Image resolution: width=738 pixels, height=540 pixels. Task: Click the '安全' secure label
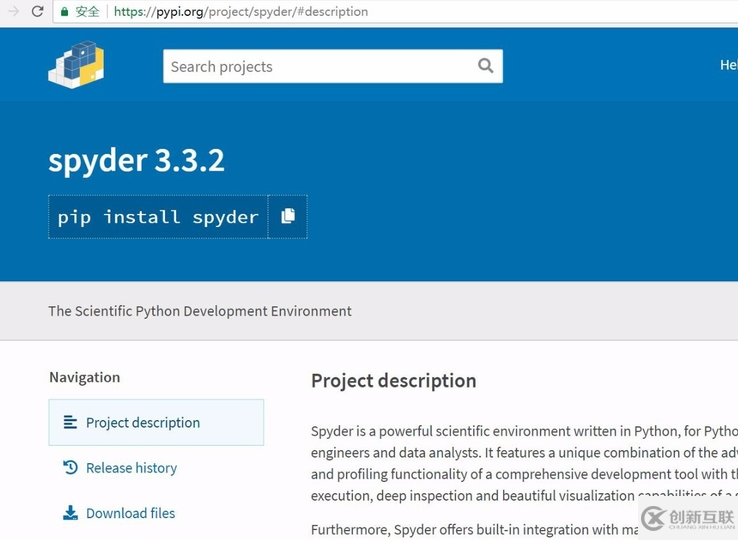(x=88, y=11)
